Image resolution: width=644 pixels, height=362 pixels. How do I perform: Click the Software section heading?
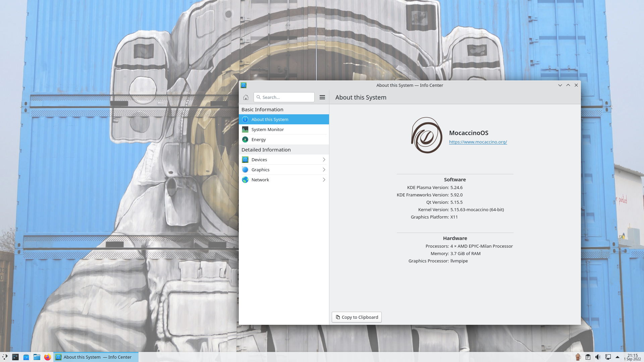point(455,180)
